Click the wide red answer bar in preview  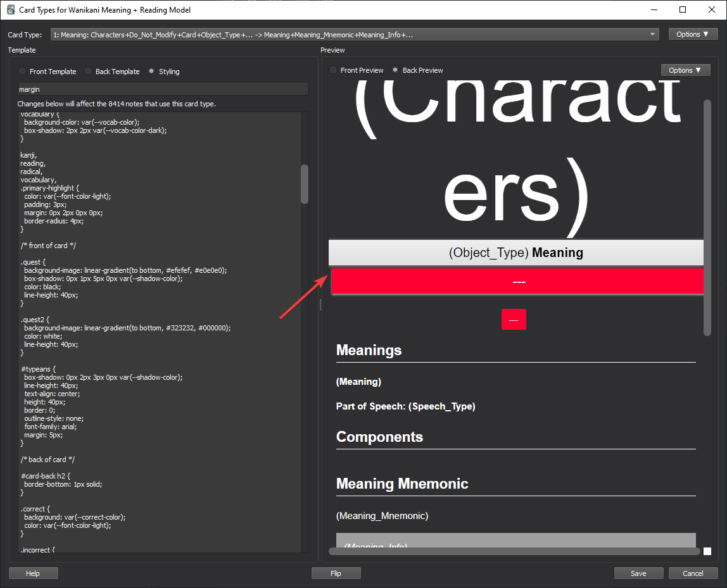tap(517, 281)
